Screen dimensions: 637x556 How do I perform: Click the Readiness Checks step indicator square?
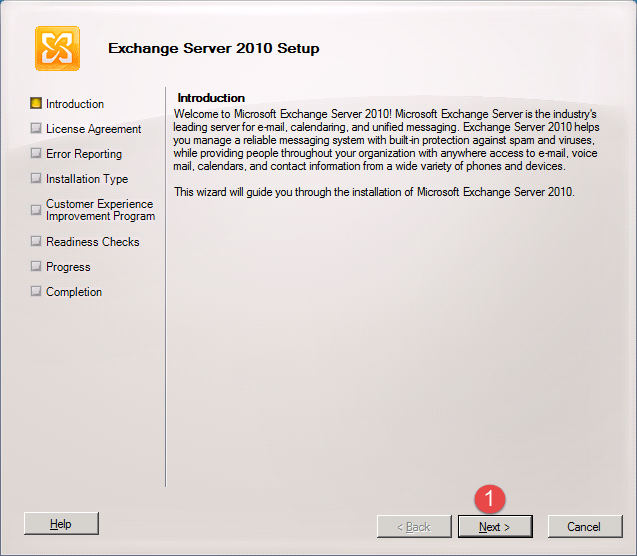click(x=36, y=241)
